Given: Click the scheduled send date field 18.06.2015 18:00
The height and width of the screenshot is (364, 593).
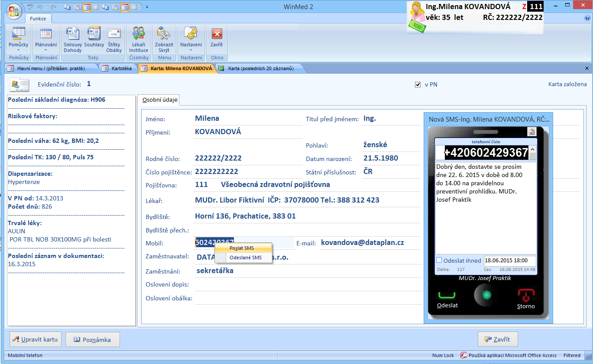Looking at the screenshot, I should (510, 261).
